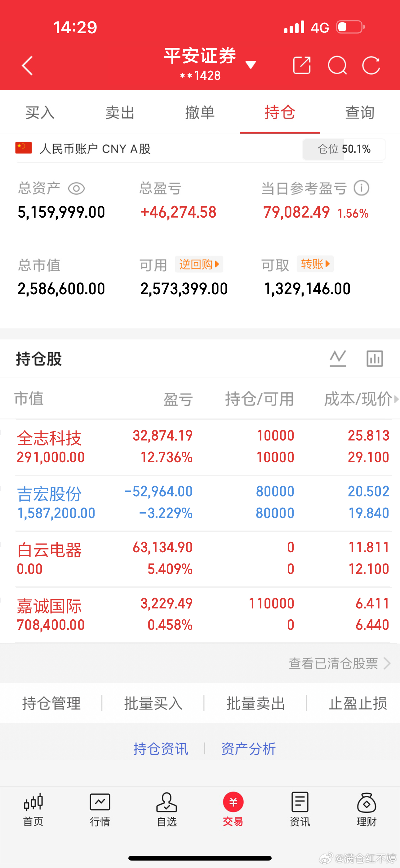The image size is (400, 868).
Task: Tap the 人民币账户 CNY A股 account label
Action: click(95, 149)
